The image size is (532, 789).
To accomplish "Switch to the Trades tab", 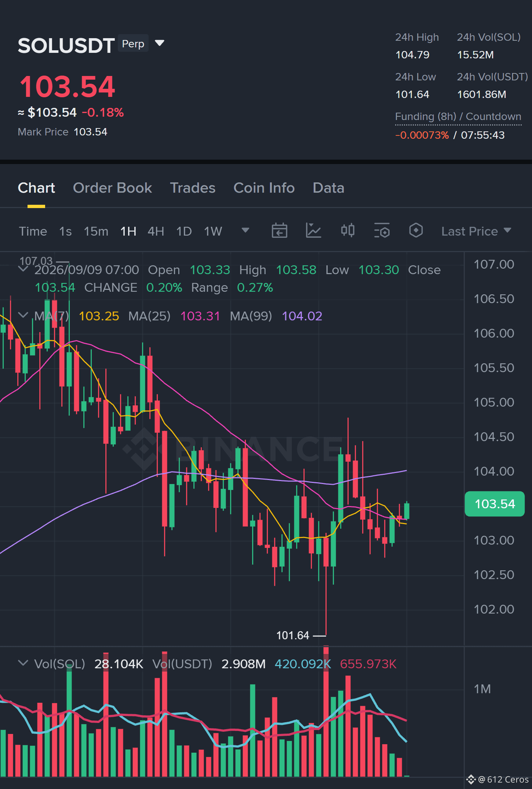I will pyautogui.click(x=193, y=188).
